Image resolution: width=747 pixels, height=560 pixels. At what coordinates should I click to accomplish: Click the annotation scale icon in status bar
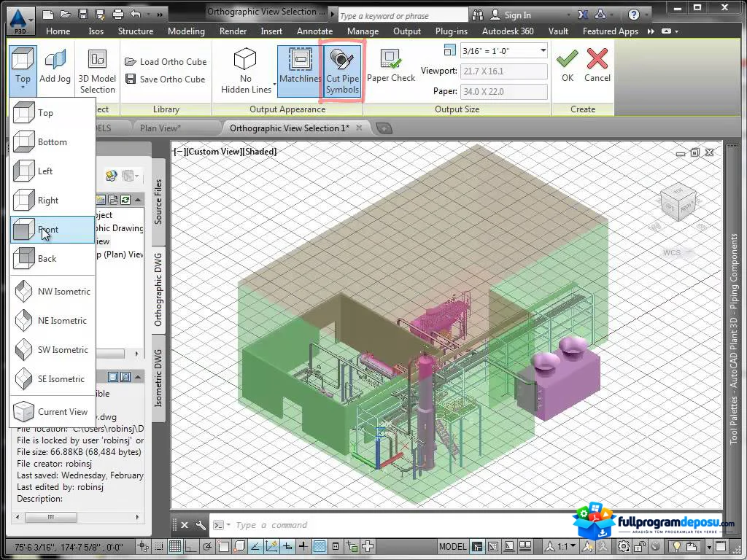tap(550, 546)
